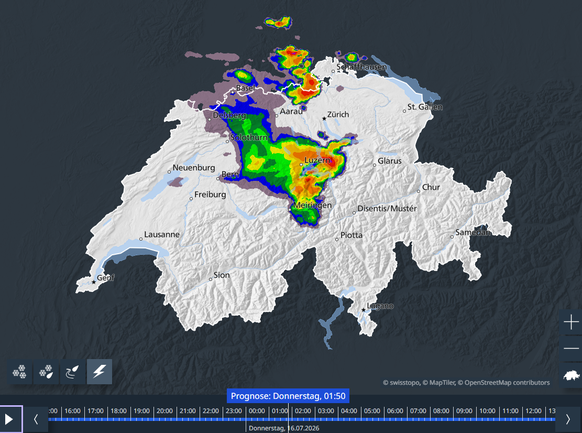Open the MapTiler attribution link

click(x=442, y=383)
